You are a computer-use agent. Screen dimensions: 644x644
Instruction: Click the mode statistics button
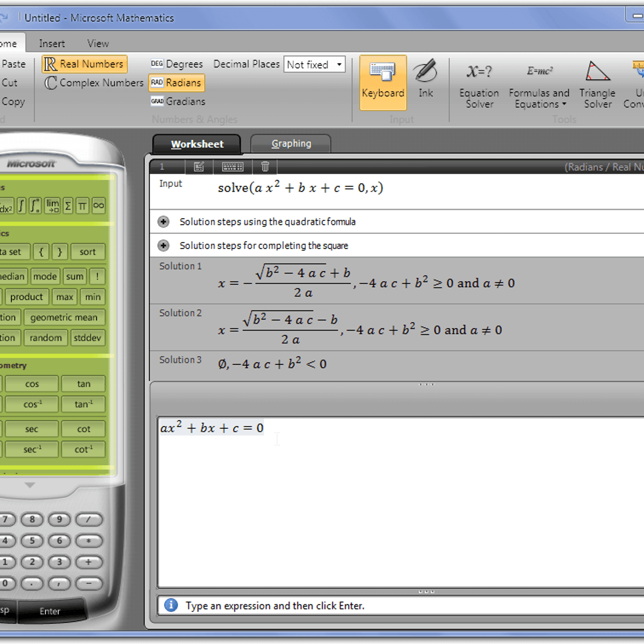45,277
